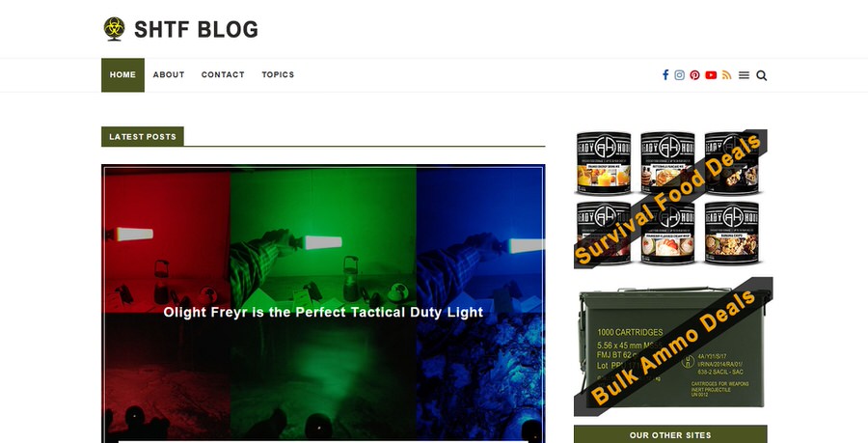Open the Instagram social icon
This screenshot has width=868, height=443.
click(x=680, y=75)
